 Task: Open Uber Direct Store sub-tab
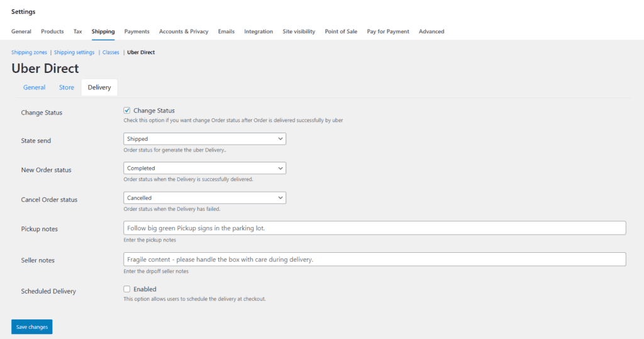pyautogui.click(x=67, y=87)
